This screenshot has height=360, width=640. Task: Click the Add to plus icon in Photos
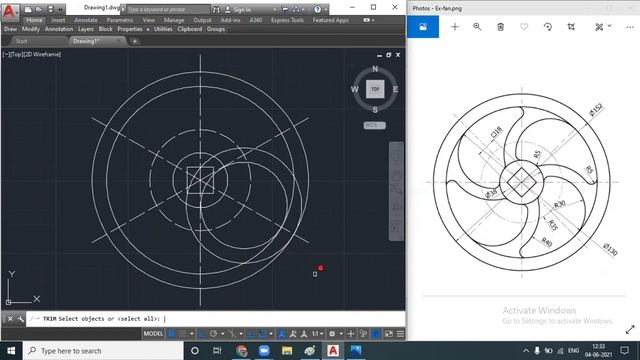(455, 27)
